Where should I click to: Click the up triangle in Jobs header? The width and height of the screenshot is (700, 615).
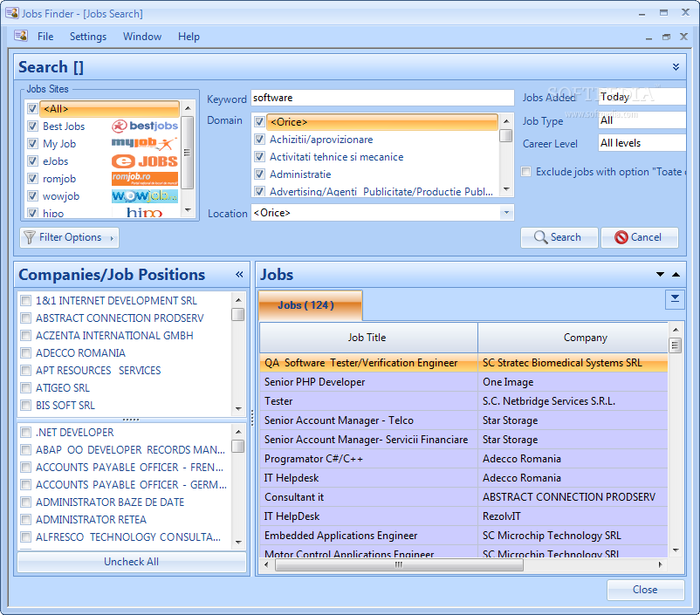point(676,274)
